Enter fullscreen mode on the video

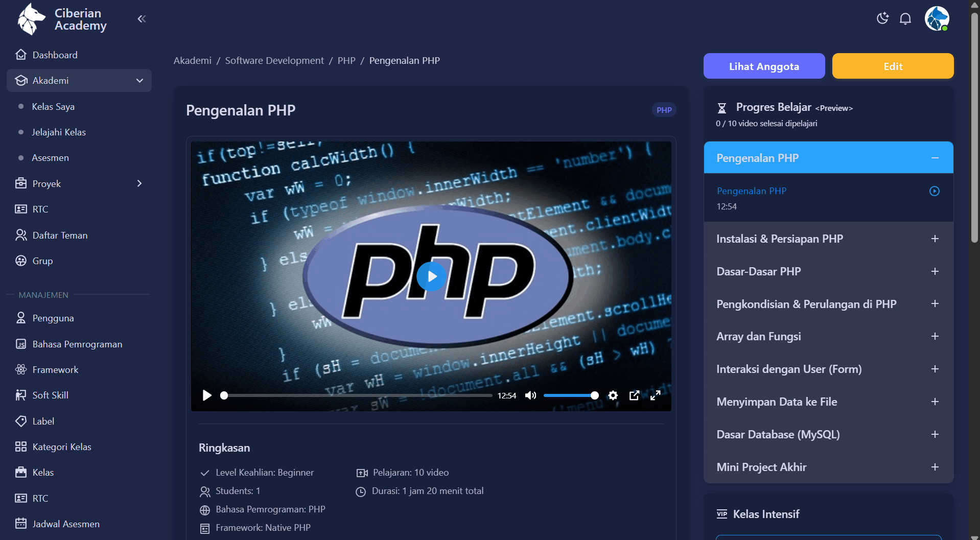tap(656, 395)
